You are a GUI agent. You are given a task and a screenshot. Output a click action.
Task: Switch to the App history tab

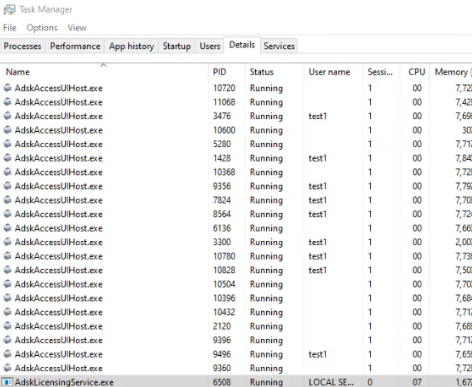[131, 46]
